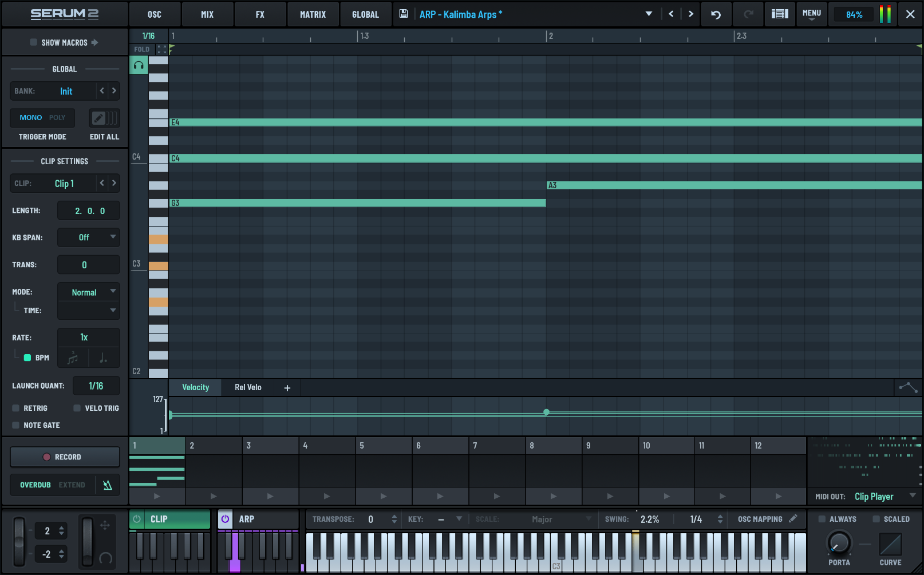Start recording with the RECORD button
924x575 pixels.
[65, 457]
